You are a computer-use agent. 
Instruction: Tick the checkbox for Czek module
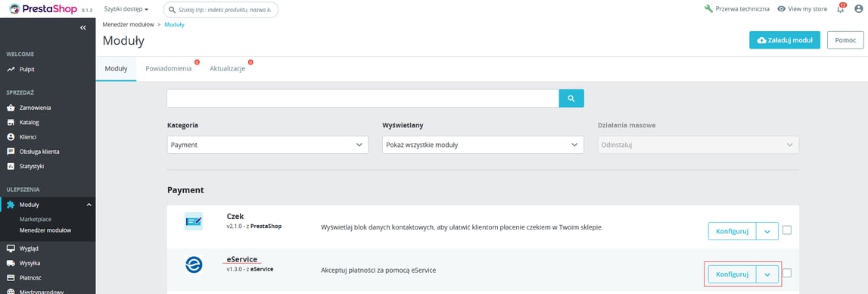(786, 230)
